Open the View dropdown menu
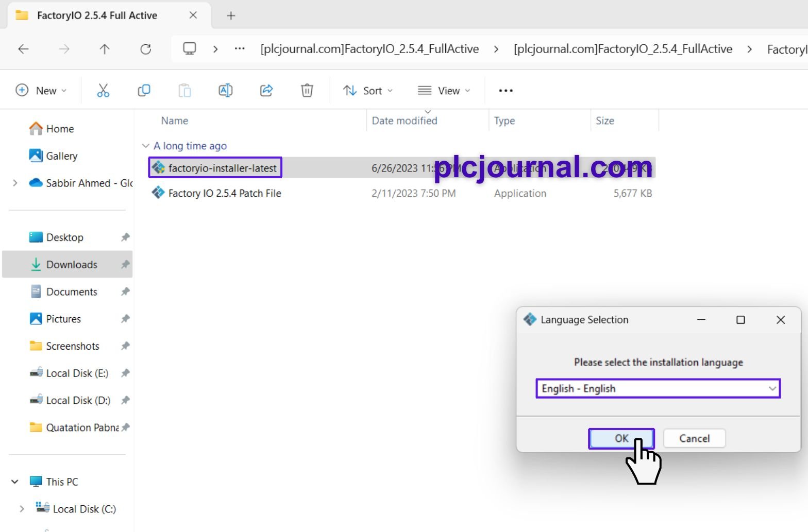 coord(444,91)
